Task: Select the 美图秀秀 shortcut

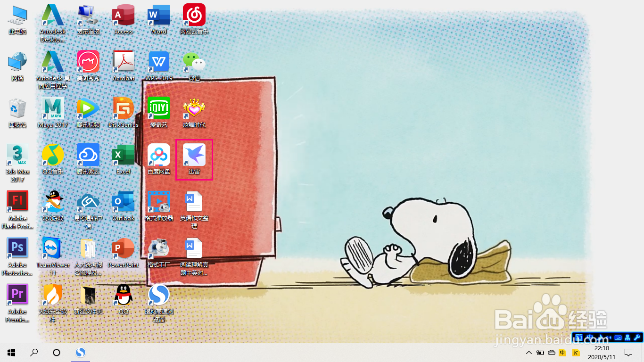Action: click(x=88, y=66)
